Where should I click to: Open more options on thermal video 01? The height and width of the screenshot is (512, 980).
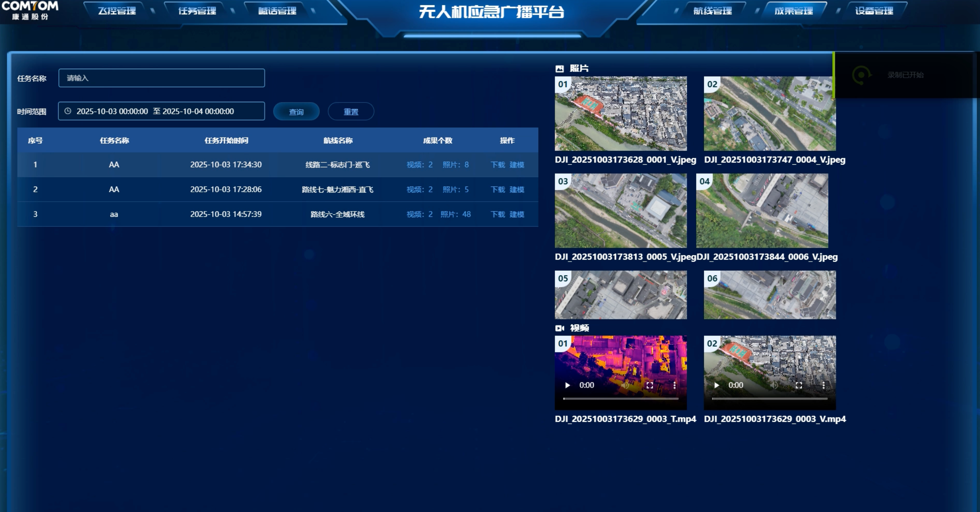pos(674,385)
